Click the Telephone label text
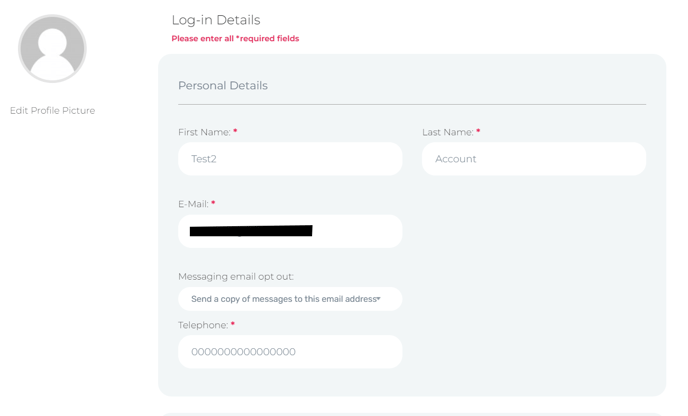 (203, 325)
